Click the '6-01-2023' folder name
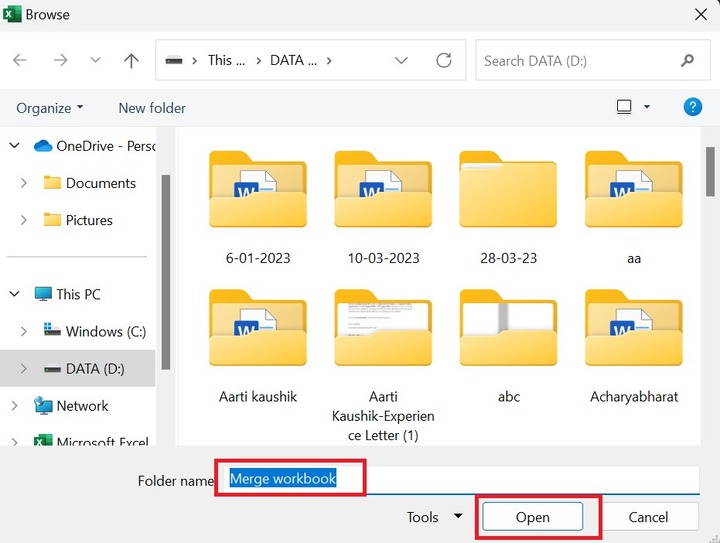The image size is (720, 543). [x=258, y=258]
